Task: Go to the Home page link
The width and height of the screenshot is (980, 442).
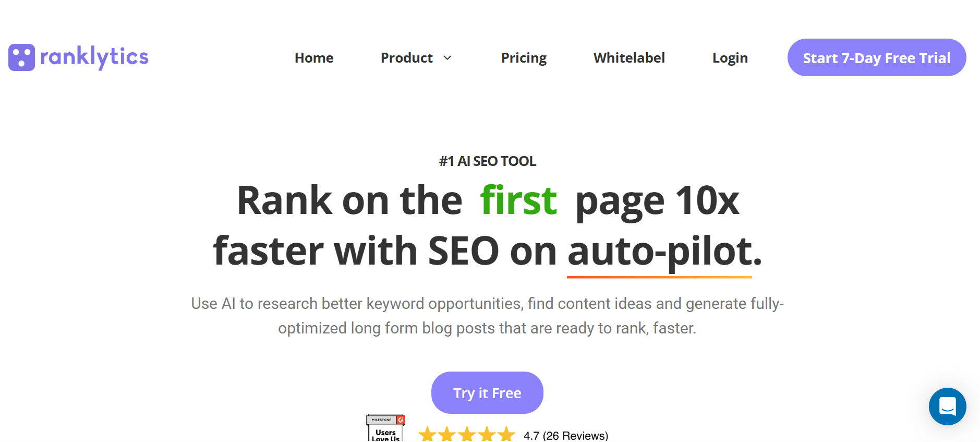Action: point(314,58)
